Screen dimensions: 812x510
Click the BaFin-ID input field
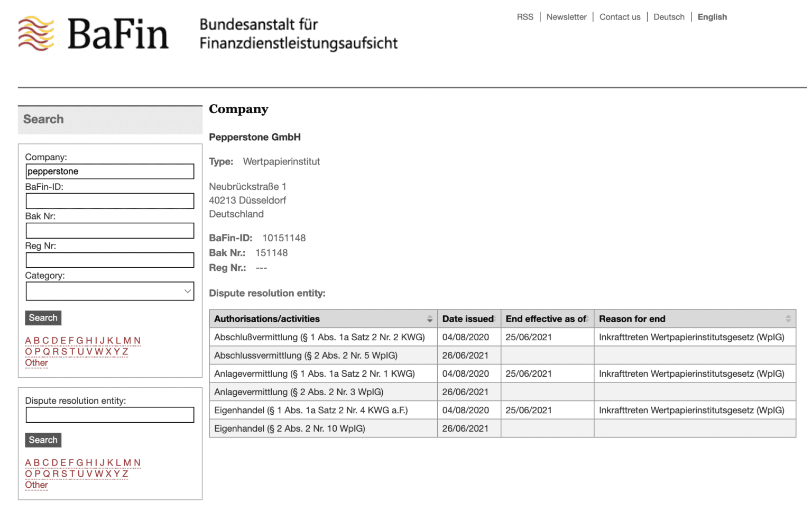(x=109, y=201)
